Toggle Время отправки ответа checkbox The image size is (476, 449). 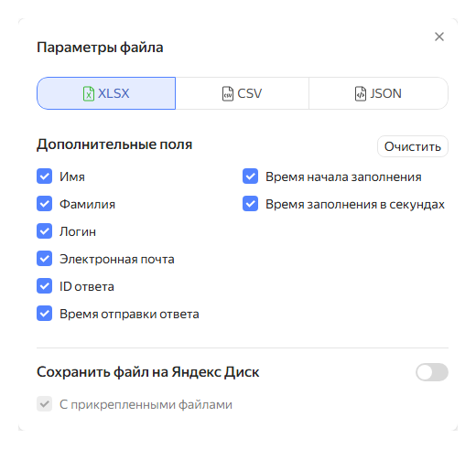pyautogui.click(x=45, y=314)
